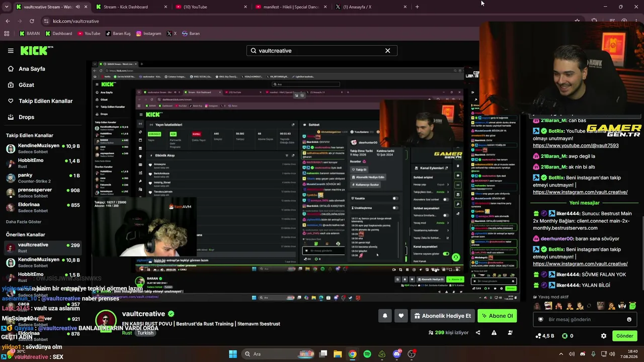Expand Daha Fazla Göster in followed channels

(x=24, y=222)
